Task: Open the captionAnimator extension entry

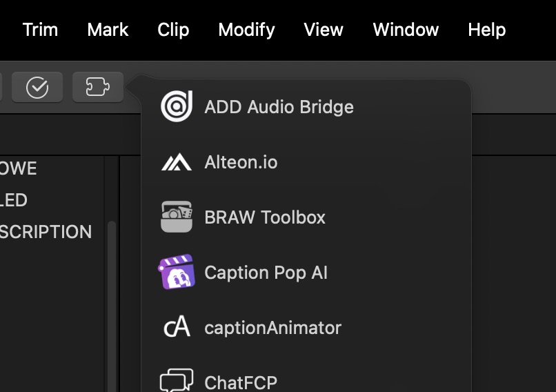Action: [272, 327]
